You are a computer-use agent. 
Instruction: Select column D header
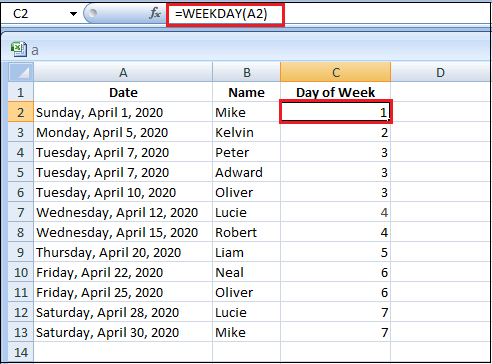[x=441, y=72]
